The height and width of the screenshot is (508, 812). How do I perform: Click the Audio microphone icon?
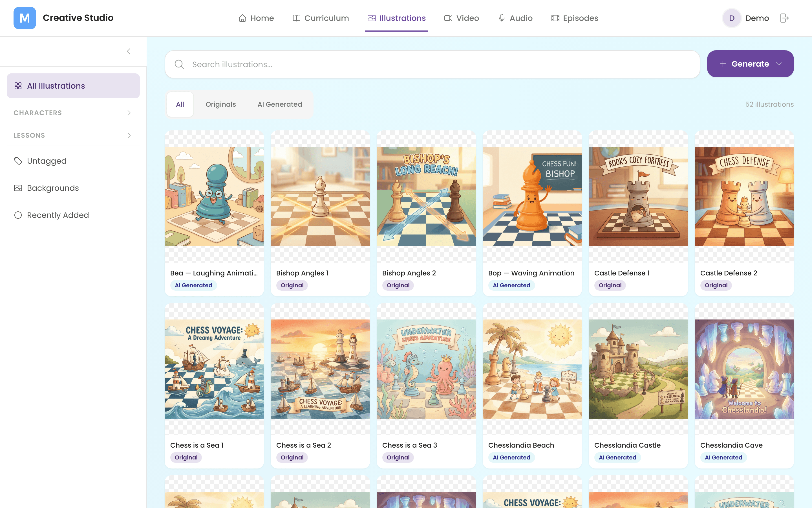click(502, 18)
